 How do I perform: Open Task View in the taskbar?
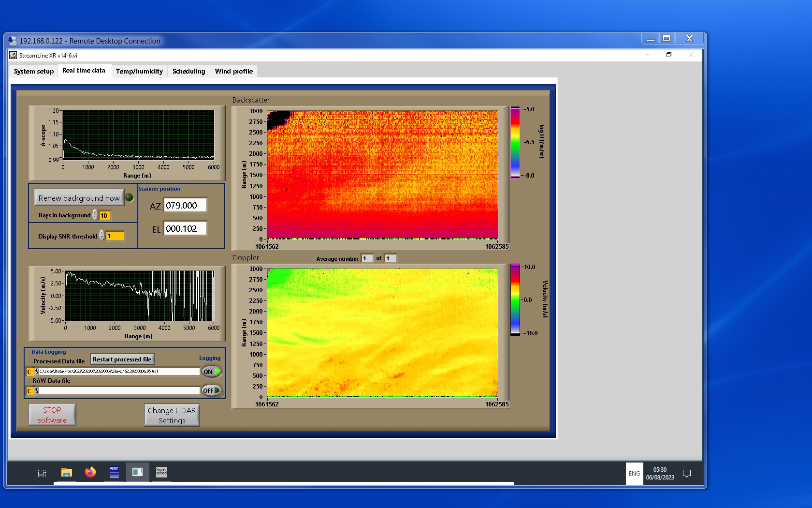[x=42, y=473]
